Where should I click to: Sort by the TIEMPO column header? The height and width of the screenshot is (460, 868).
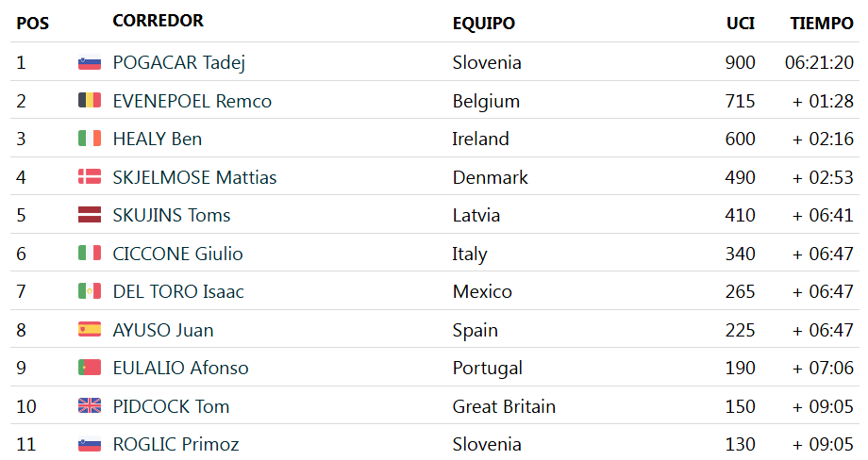[x=822, y=23]
